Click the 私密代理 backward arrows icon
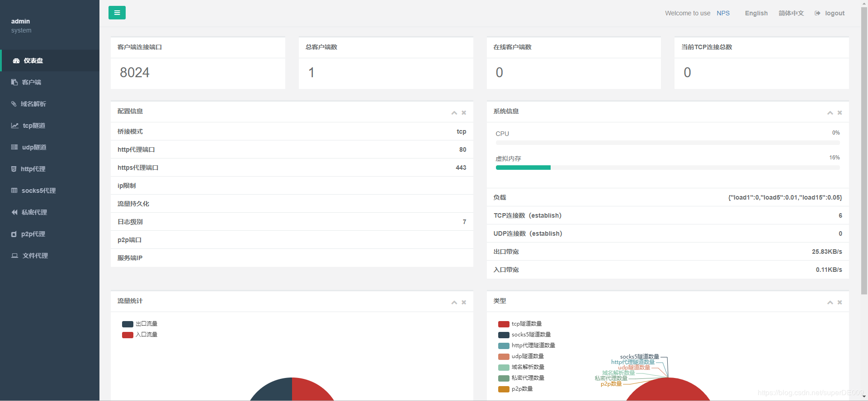 pos(14,212)
